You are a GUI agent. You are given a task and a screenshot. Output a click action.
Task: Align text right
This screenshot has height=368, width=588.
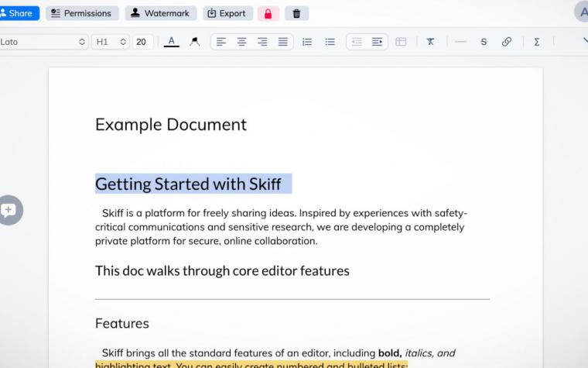[262, 42]
